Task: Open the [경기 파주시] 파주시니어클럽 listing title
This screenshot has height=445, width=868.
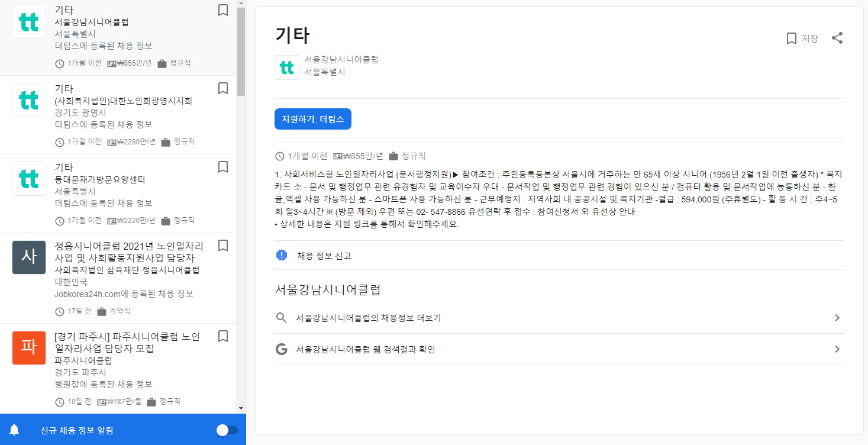Action: pos(127,342)
